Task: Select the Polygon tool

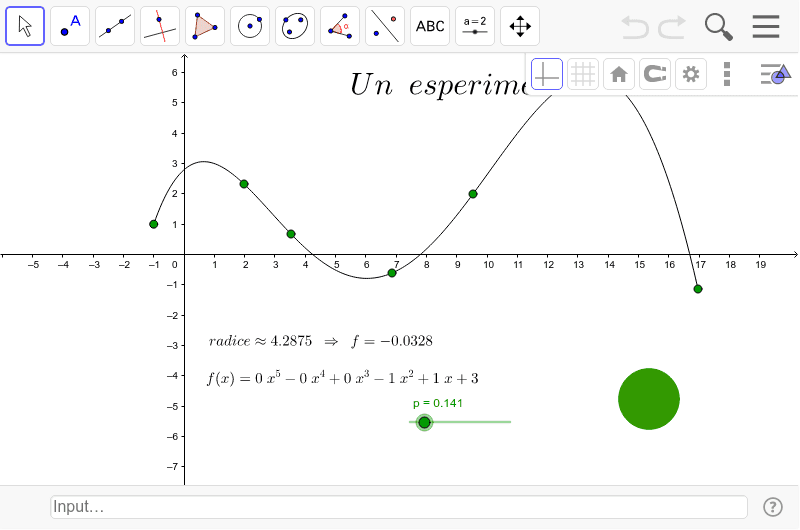Action: (x=205, y=26)
